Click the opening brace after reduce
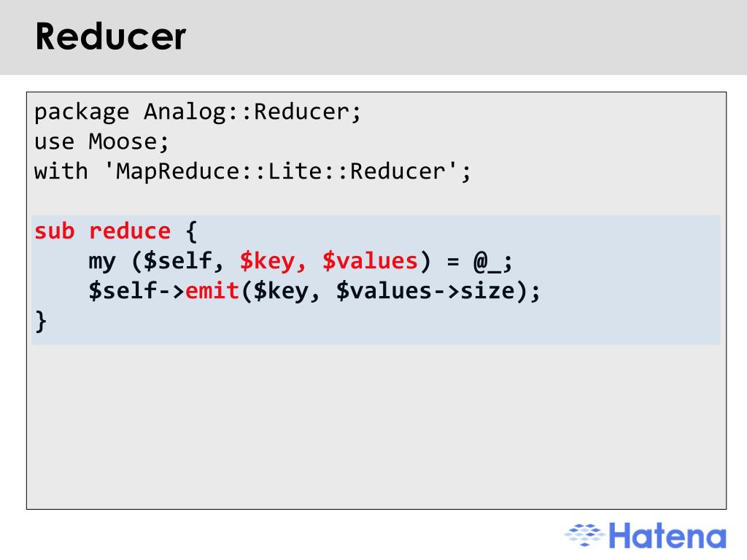The image size is (747, 560). click(x=191, y=231)
